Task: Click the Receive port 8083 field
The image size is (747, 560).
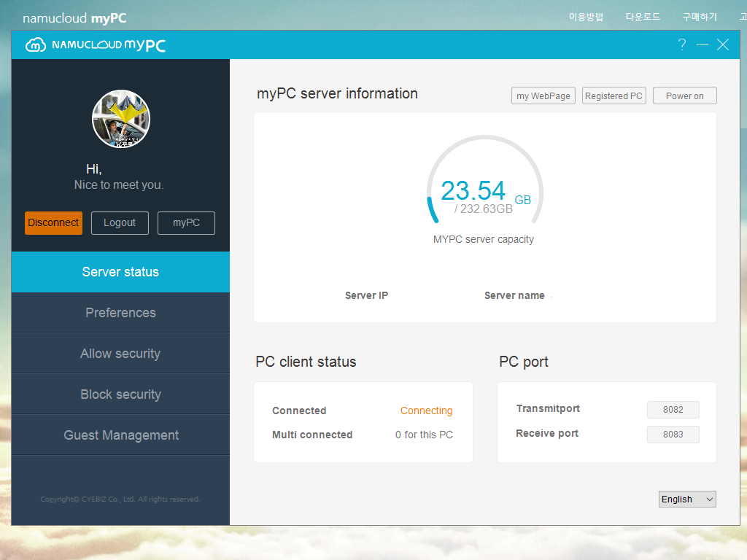Action: [673, 435]
